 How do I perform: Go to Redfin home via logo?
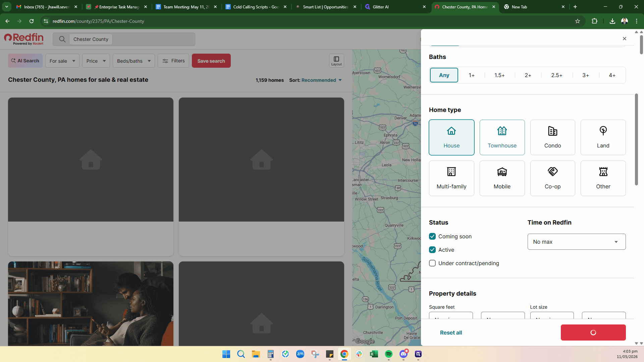pyautogui.click(x=24, y=39)
